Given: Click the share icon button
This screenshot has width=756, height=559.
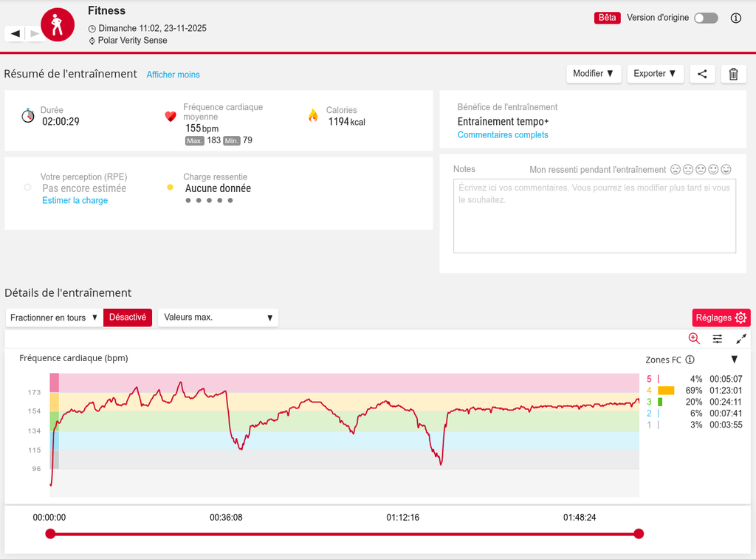Looking at the screenshot, I should click(x=702, y=74).
